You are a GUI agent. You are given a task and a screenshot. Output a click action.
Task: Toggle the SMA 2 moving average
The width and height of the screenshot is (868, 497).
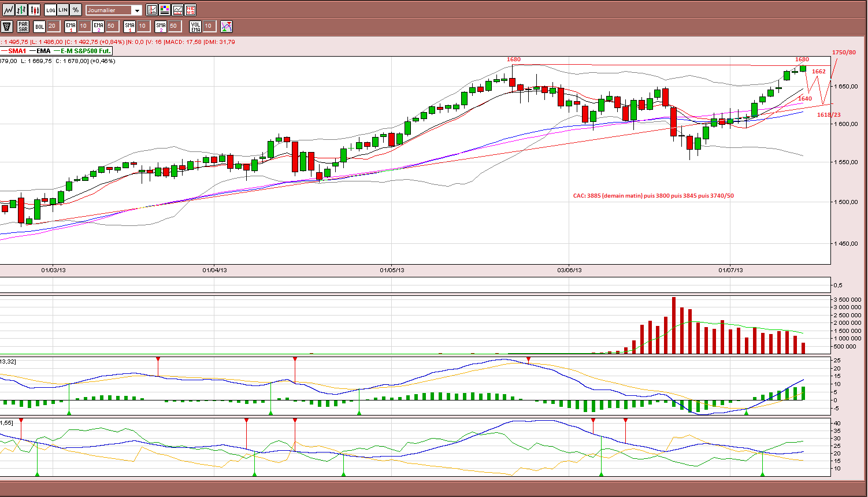(x=161, y=26)
